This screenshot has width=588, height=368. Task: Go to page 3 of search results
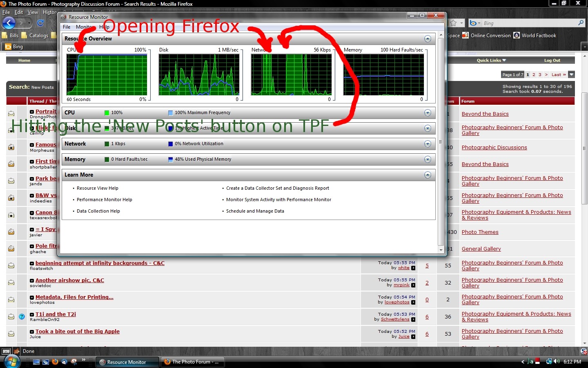[540, 75]
